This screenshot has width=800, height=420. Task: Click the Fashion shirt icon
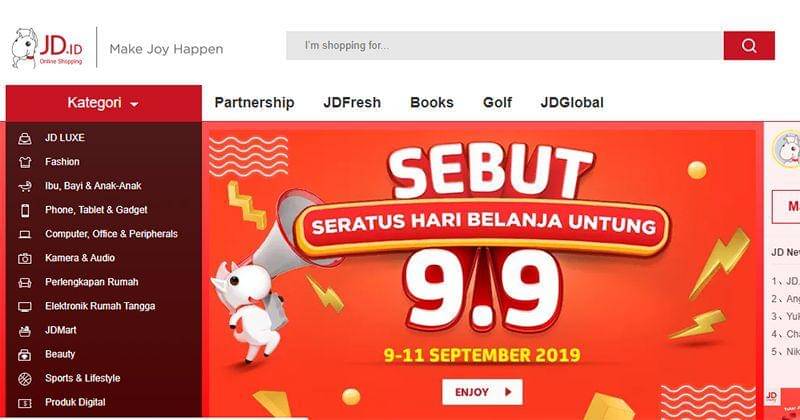point(25,162)
